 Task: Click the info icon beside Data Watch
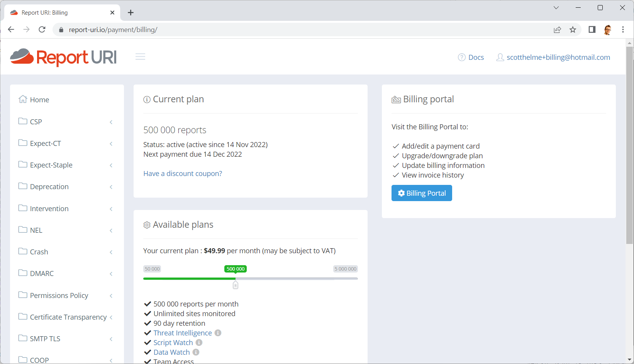196,352
